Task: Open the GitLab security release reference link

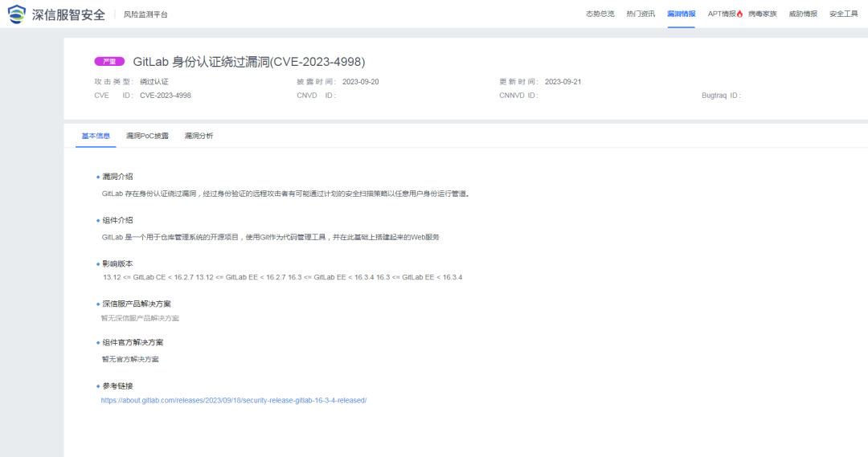Action: tap(234, 400)
